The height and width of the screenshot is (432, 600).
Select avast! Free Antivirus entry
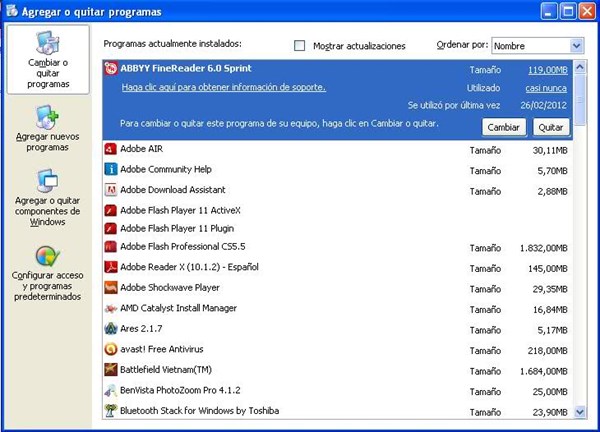161,349
